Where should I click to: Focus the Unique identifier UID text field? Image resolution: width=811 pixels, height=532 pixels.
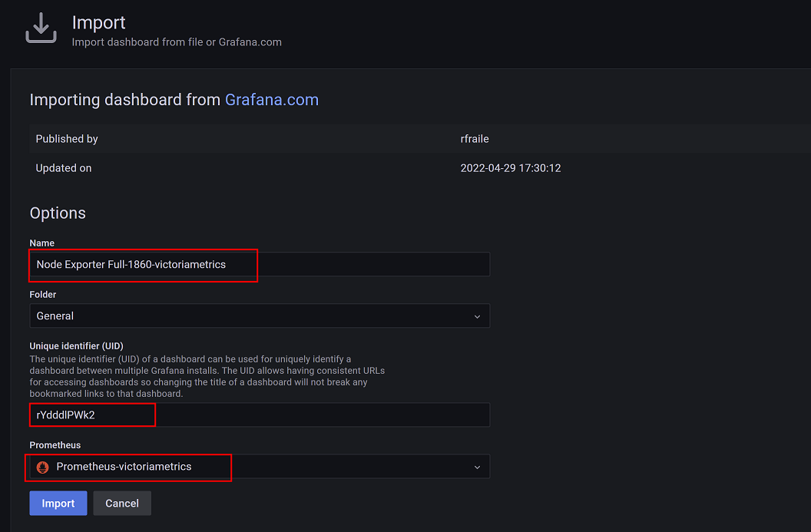(x=260, y=415)
